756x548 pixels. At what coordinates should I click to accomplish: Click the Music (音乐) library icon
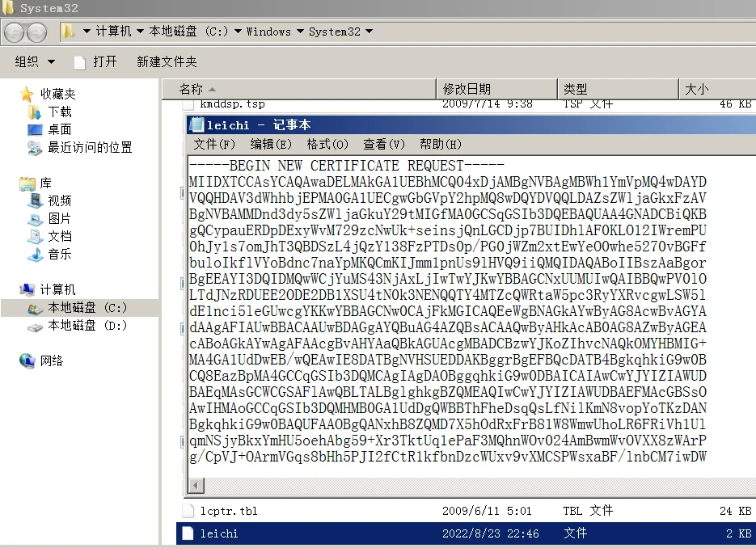[x=36, y=254]
